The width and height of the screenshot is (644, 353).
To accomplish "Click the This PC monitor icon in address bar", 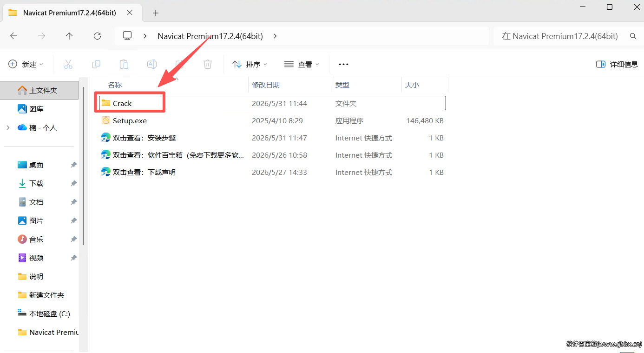I will tap(127, 36).
